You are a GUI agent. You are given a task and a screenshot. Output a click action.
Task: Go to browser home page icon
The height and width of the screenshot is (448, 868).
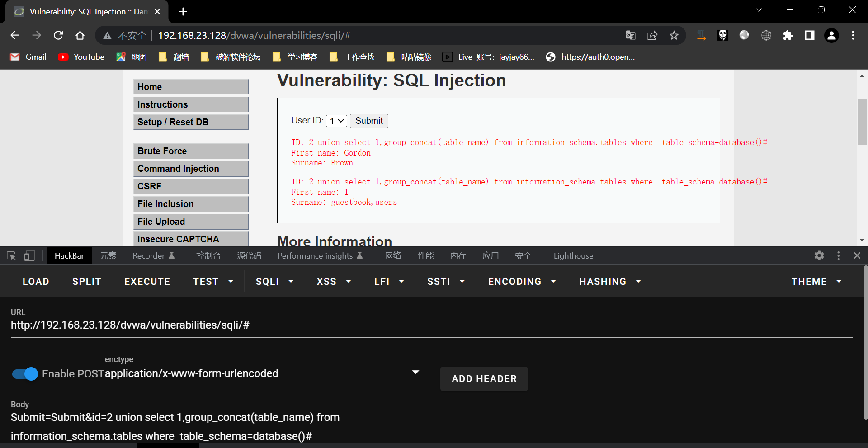pos(80,35)
